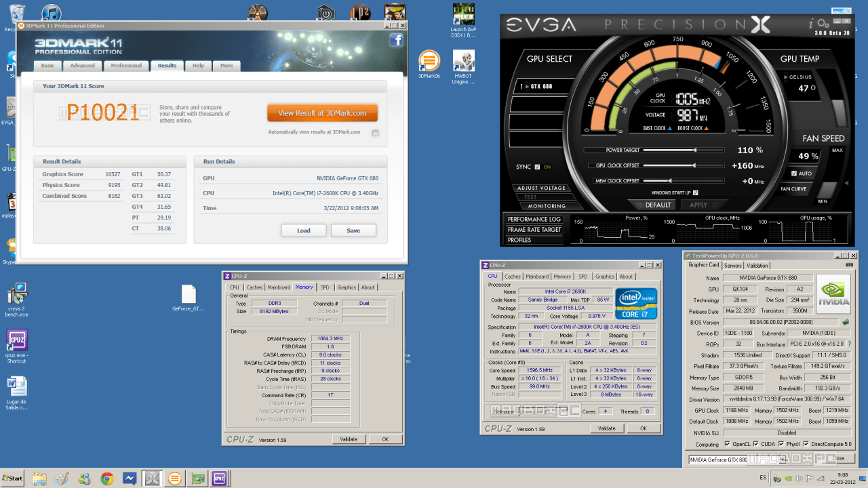Toggle automatically view results at 3DMark.com checkbox
Screen dimensions: 868x488
375,133
